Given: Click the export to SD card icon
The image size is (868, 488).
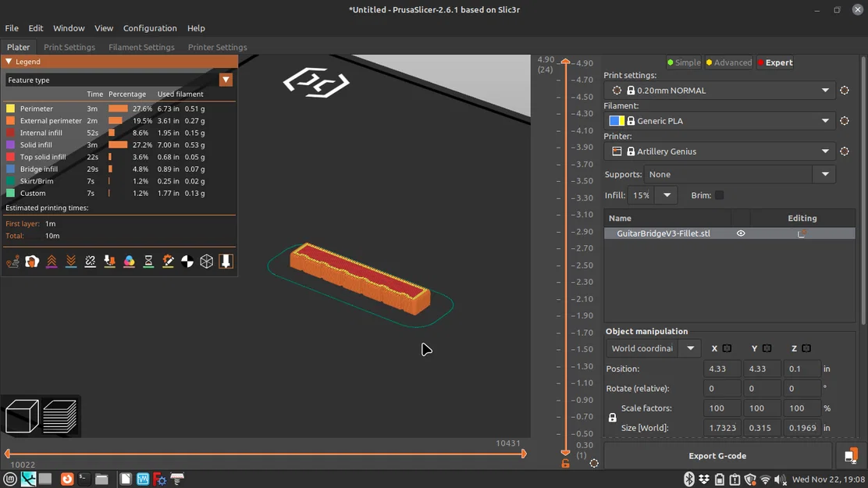Looking at the screenshot, I should tap(851, 455).
